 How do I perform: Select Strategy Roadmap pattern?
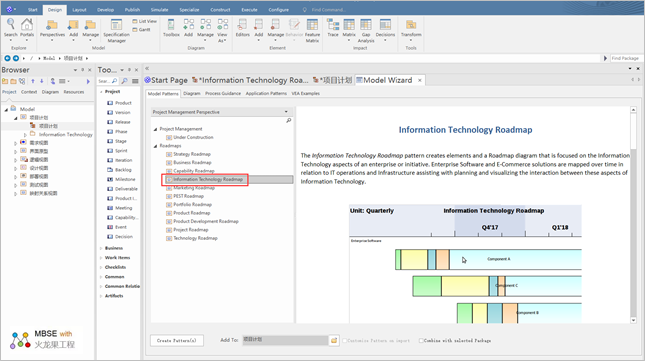pos(188,154)
